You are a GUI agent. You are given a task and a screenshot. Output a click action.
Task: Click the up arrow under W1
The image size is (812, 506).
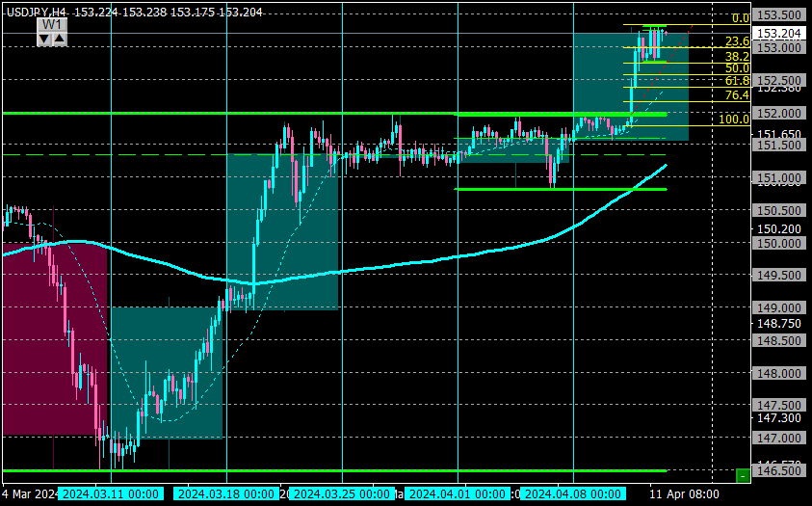point(60,39)
